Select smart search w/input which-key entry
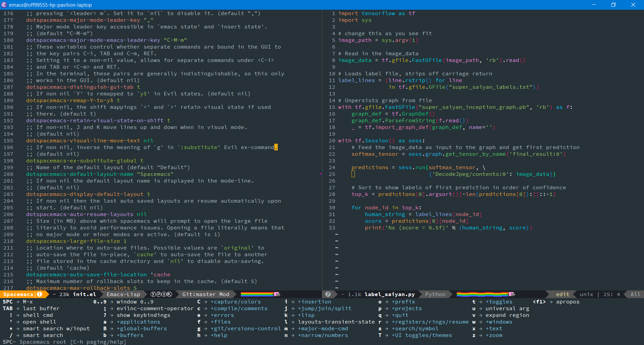The height and width of the screenshot is (345, 644). coord(56,329)
